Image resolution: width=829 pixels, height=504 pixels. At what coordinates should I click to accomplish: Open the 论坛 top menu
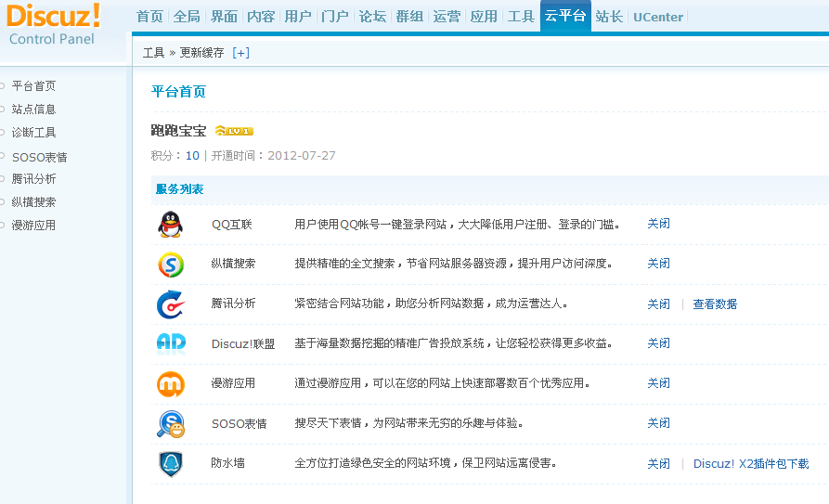coord(372,17)
